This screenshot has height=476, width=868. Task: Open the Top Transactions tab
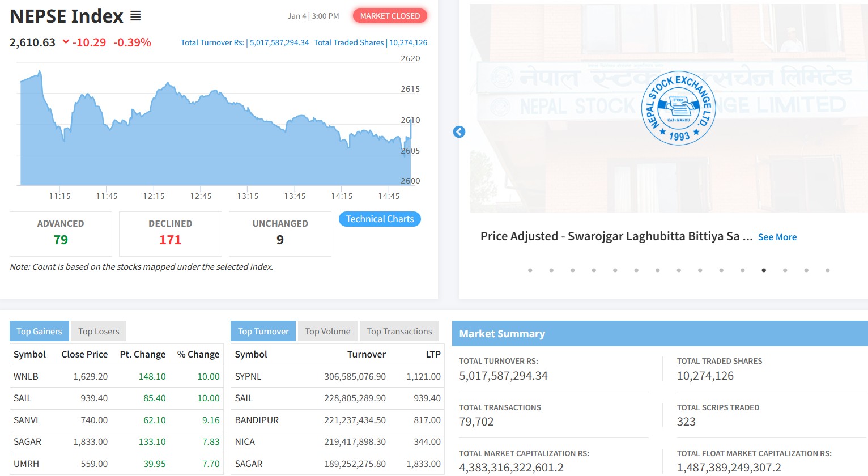(399, 331)
